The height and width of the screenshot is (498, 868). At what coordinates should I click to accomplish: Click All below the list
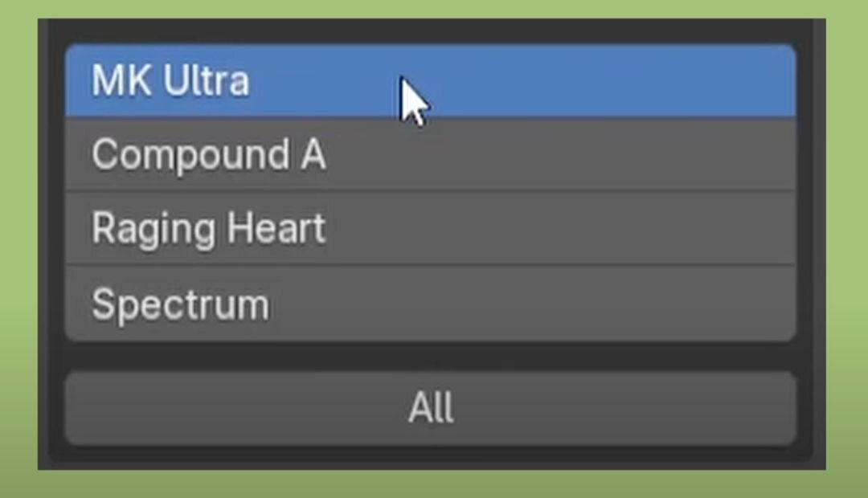coord(430,408)
